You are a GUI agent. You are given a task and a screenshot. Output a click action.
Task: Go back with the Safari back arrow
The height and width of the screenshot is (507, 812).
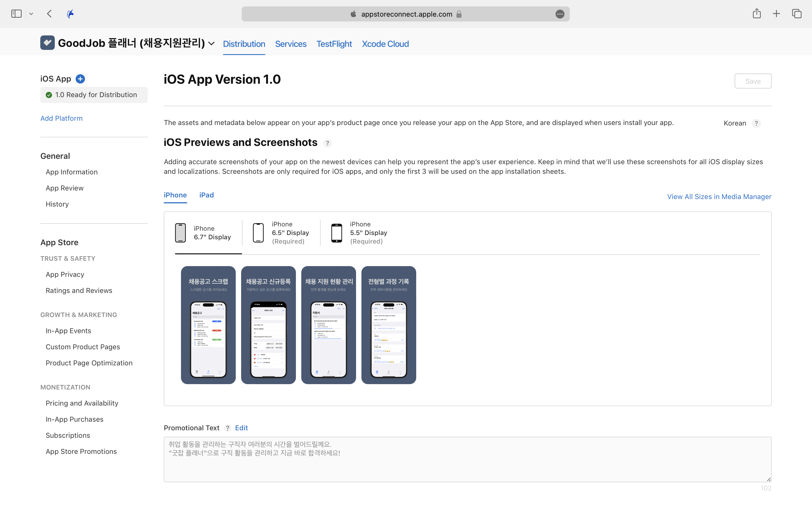[x=49, y=14]
